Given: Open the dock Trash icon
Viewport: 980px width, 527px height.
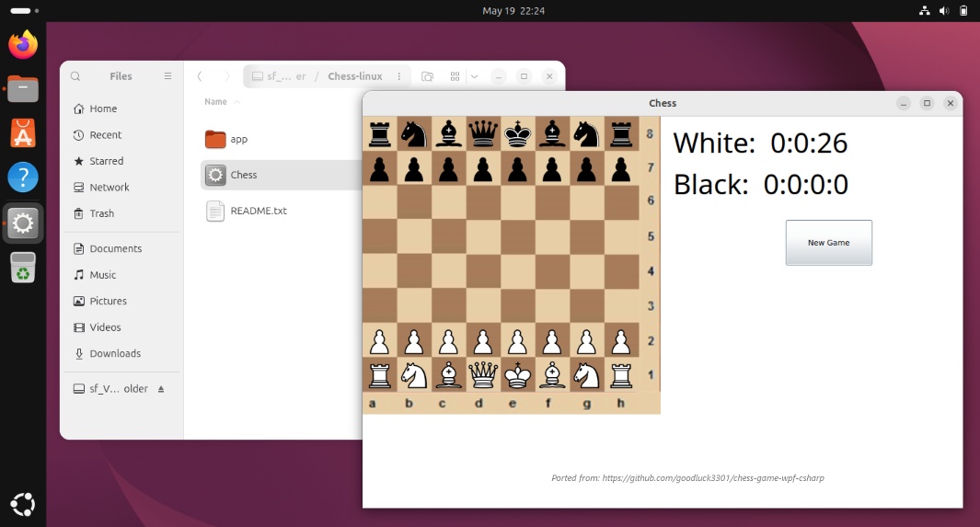Looking at the screenshot, I should point(23,268).
